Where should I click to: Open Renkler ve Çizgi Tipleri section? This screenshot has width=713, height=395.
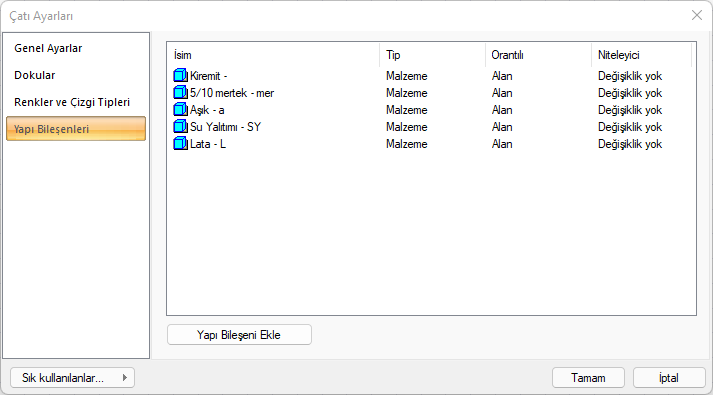click(x=72, y=102)
